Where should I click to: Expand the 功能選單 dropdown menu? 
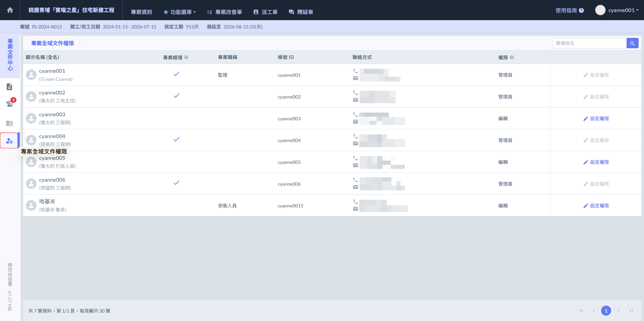click(179, 12)
